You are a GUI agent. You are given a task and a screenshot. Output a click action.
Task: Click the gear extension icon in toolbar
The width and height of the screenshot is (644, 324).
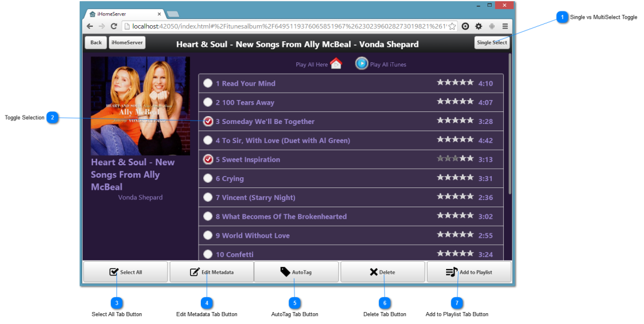[479, 26]
